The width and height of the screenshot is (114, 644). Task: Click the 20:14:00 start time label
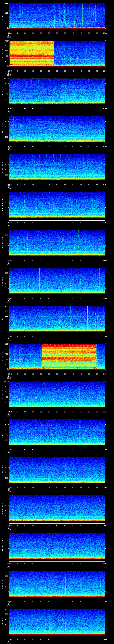click(9, 33)
